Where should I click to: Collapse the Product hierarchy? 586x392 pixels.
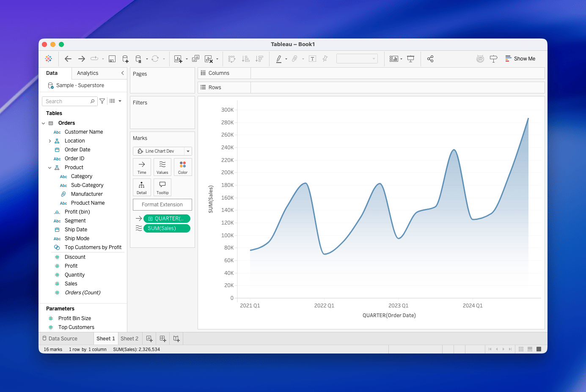50,168
